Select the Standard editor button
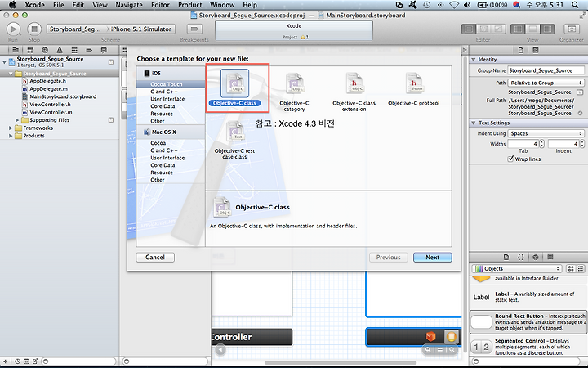 click(469, 29)
